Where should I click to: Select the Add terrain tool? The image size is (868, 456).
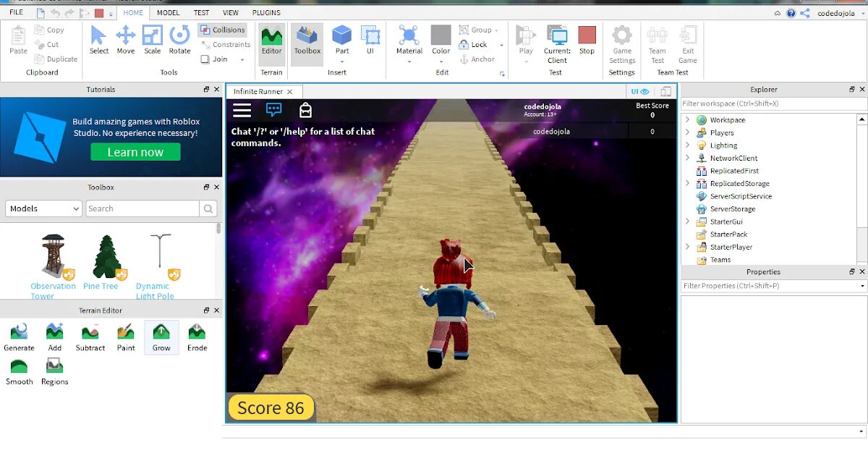click(55, 337)
